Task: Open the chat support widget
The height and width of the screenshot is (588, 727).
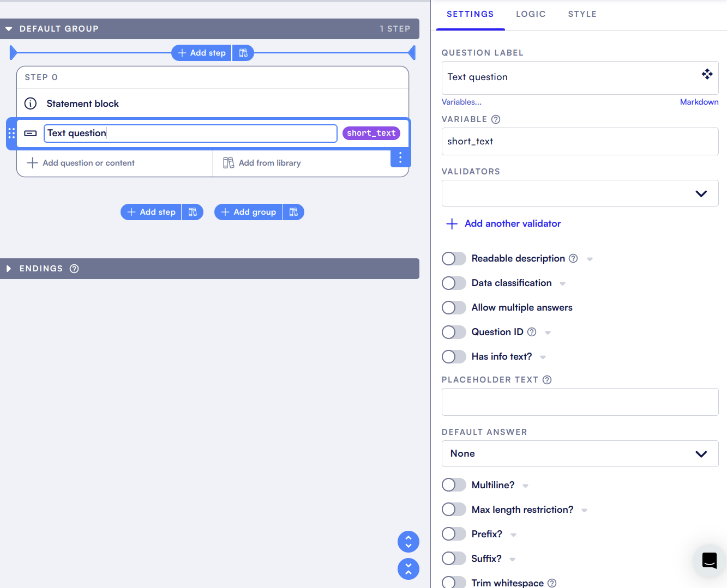Action: point(709,560)
